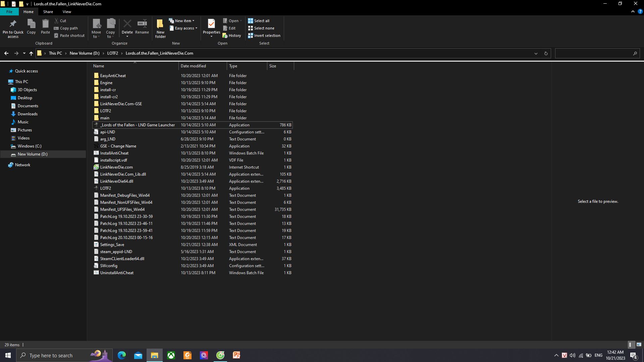Viewport: 644px width, 362px height.
Task: Open the Easy Access dropdown menu
Action: point(184,28)
